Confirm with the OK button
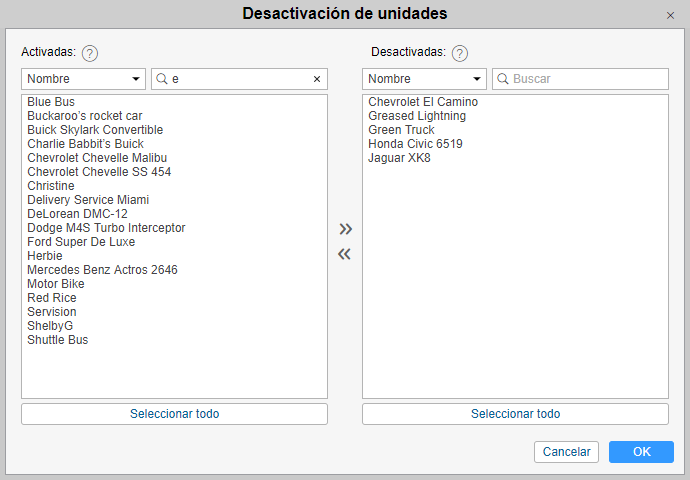Image resolution: width=690 pixels, height=480 pixels. click(641, 452)
